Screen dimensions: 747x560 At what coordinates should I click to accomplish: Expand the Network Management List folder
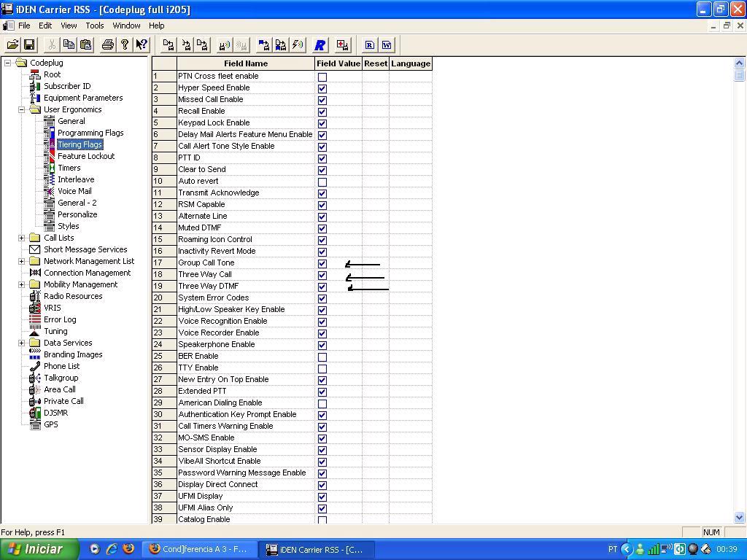[x=21, y=261]
